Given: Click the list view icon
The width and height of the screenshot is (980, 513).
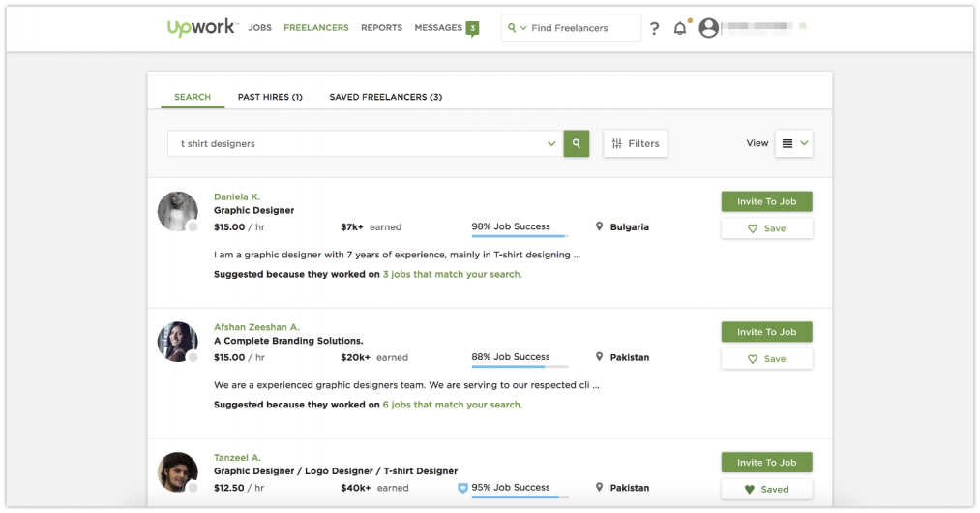Looking at the screenshot, I should tap(787, 143).
